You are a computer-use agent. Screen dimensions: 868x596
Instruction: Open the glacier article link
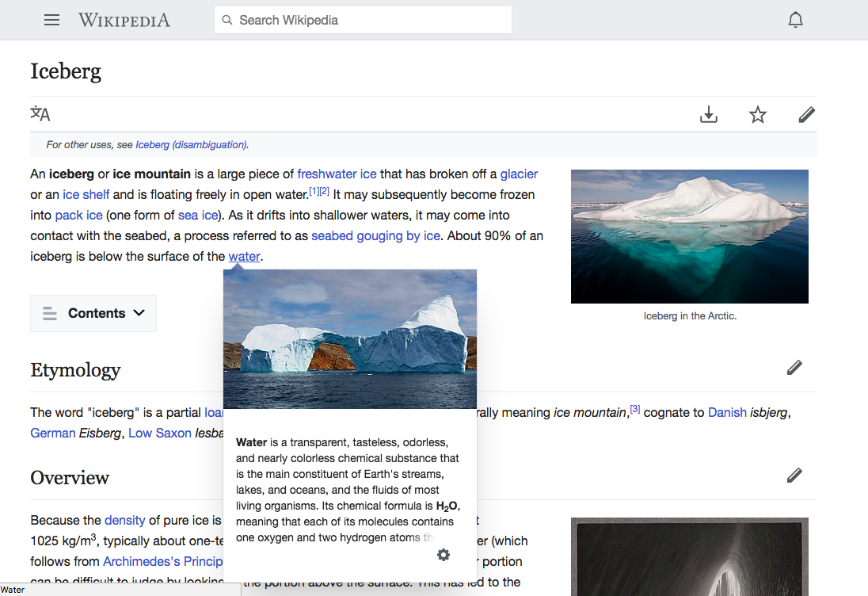tap(519, 174)
